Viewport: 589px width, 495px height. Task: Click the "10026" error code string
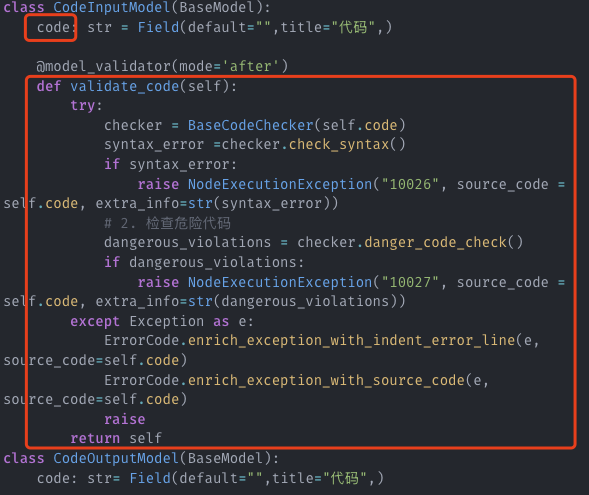tap(410, 184)
